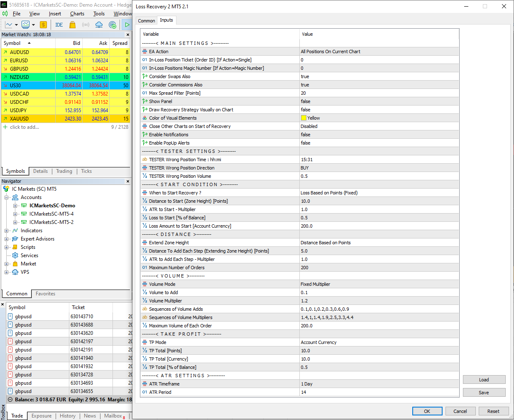The height and width of the screenshot is (420, 514).
Task: Open the VPS cloud toolbar icon
Action: coord(99,25)
